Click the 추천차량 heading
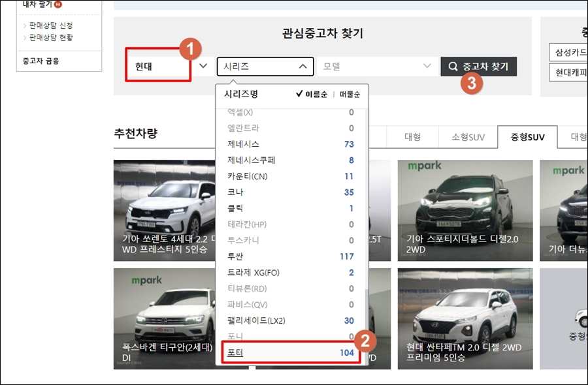 [x=135, y=133]
